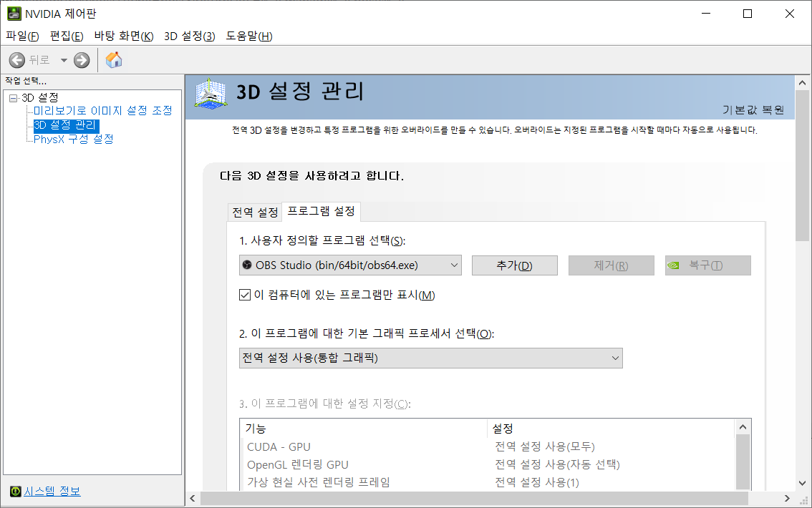This screenshot has height=508, width=812.
Task: Click the 기능 column header
Action: 364,429
